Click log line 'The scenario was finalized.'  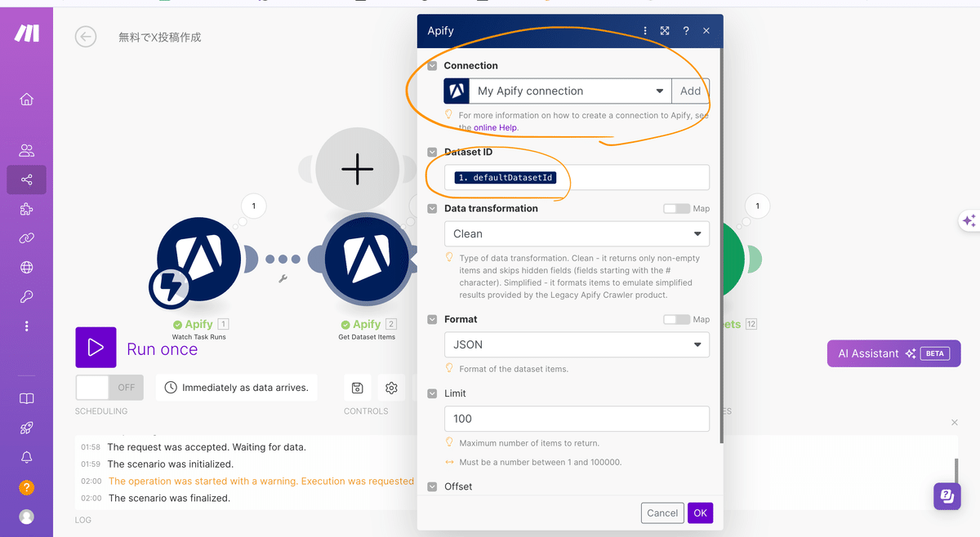pyautogui.click(x=169, y=499)
